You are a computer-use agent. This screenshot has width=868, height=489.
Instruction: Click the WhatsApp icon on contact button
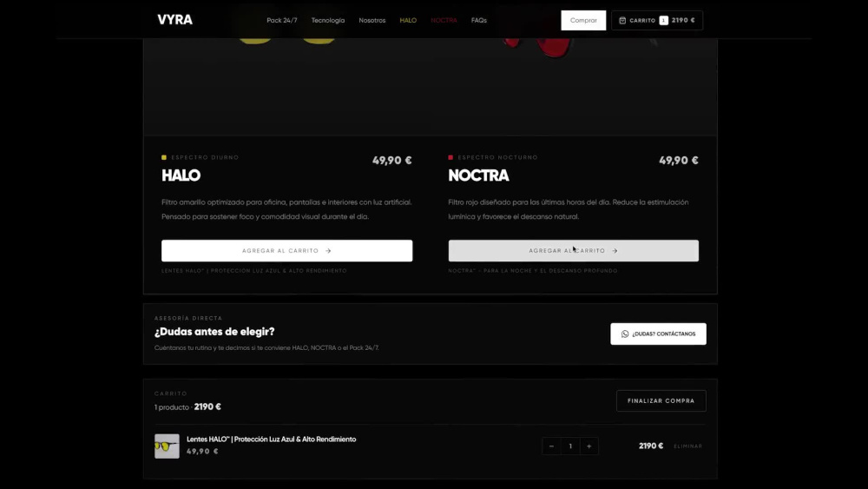pos(625,334)
